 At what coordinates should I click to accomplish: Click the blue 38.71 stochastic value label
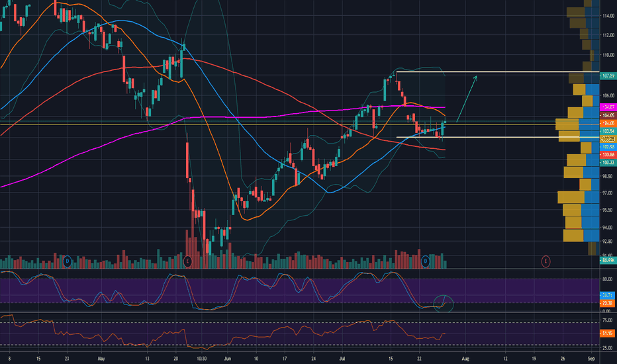607,295
